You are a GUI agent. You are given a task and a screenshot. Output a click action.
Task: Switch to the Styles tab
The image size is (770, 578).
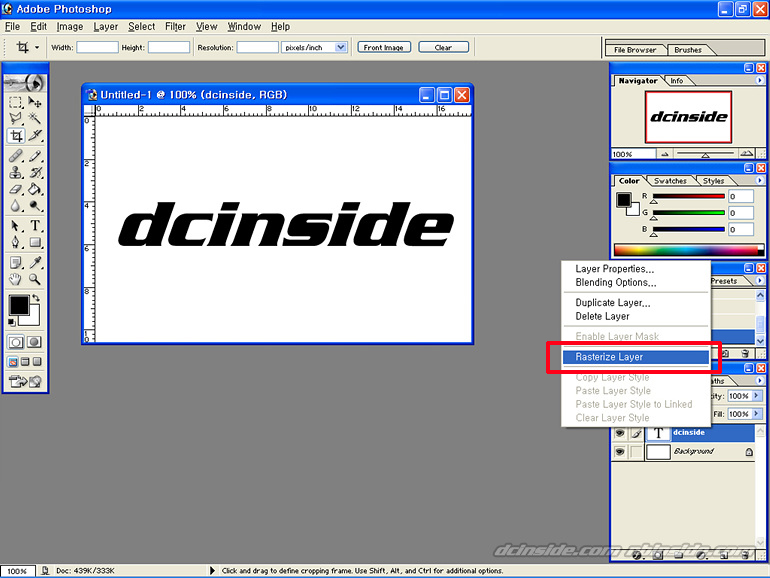[713, 181]
